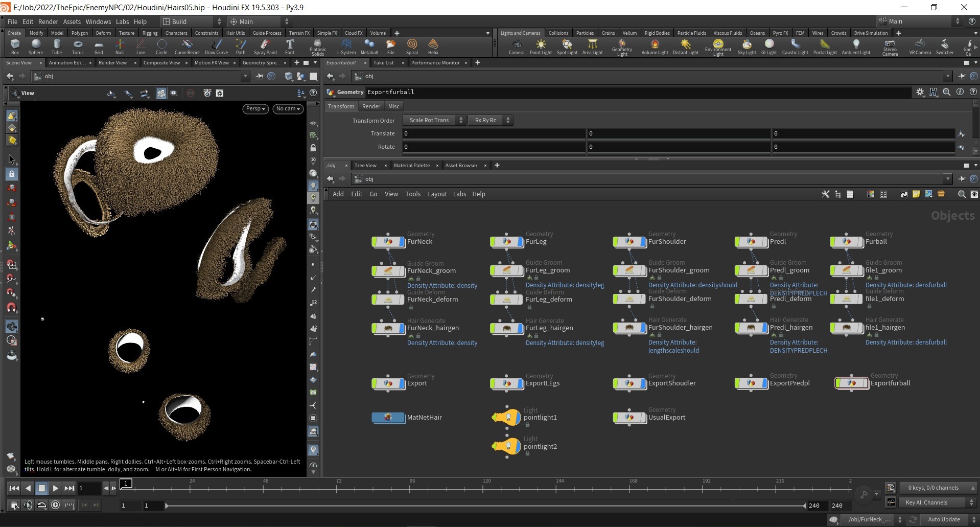Image resolution: width=980 pixels, height=527 pixels.
Task: Toggle display flag on Furball node
Action: point(860,241)
